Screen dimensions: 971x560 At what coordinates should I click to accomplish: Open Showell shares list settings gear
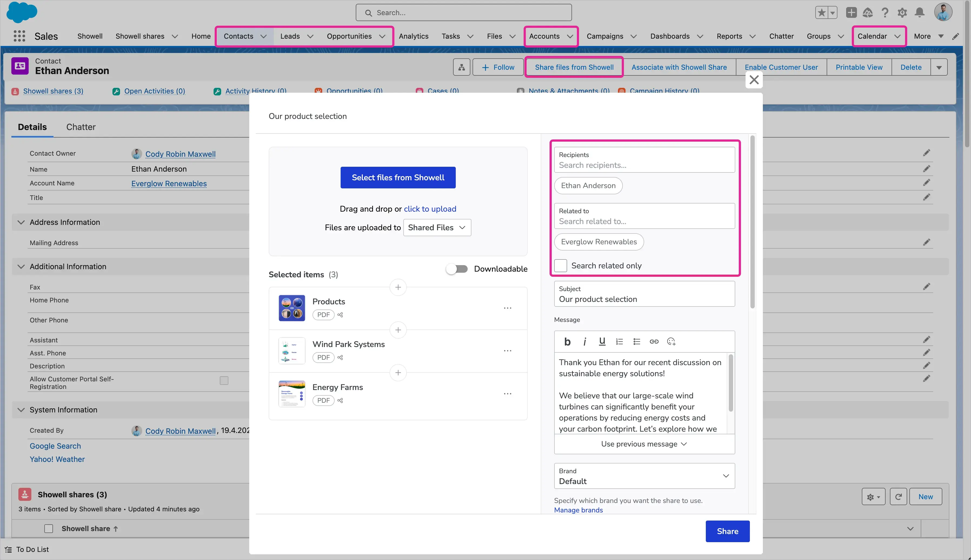(x=873, y=496)
